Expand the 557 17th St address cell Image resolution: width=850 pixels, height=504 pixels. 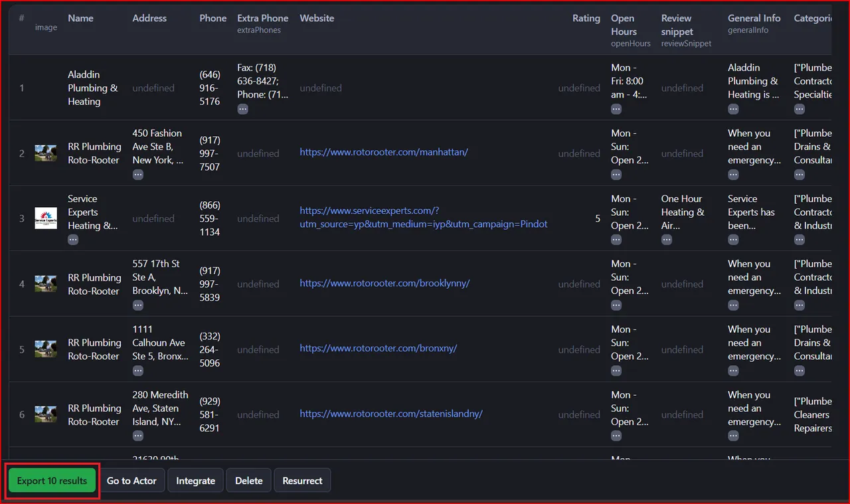pos(138,305)
